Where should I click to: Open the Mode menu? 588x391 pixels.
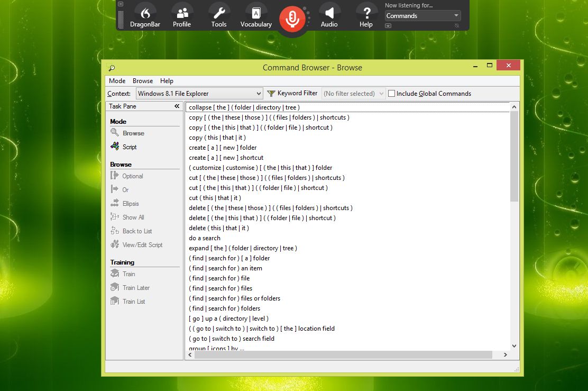click(x=117, y=80)
